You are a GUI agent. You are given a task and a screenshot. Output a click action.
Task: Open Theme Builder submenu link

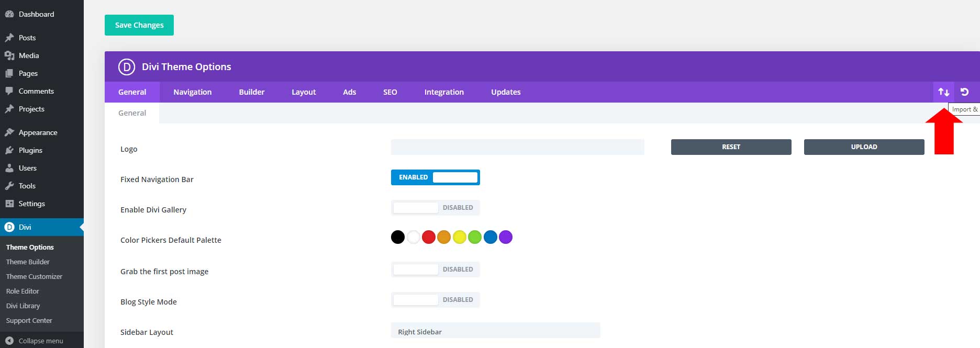pyautogui.click(x=28, y=262)
